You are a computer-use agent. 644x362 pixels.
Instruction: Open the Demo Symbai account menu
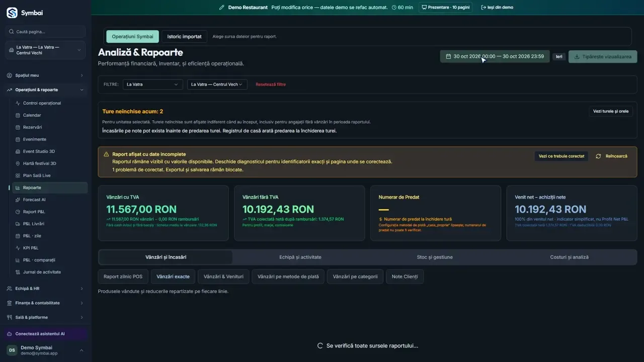coord(45,350)
